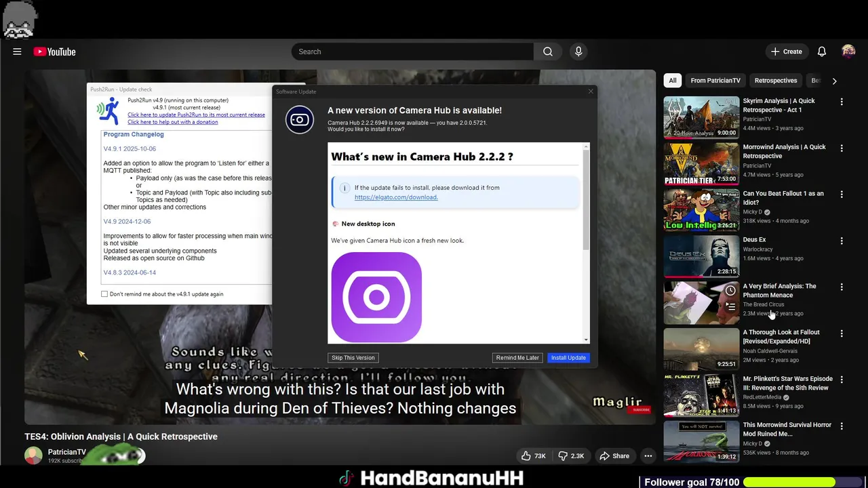868x488 pixels.
Task: Like the video with the thumbs up button
Action: tap(534, 456)
